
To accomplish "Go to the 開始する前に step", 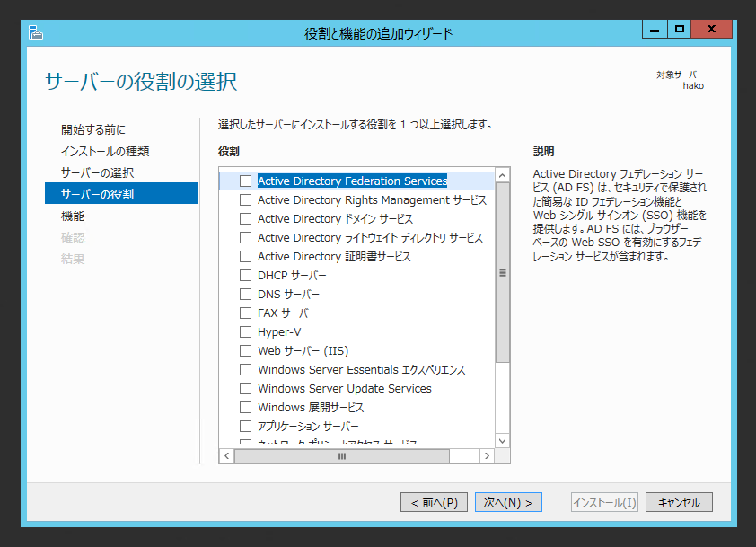I will 93,129.
